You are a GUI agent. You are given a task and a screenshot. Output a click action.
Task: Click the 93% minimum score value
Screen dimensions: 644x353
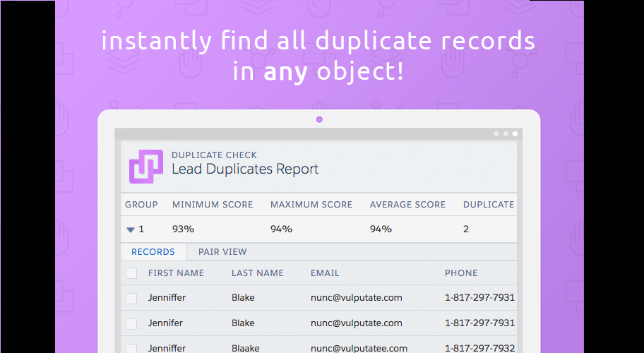[x=183, y=229]
